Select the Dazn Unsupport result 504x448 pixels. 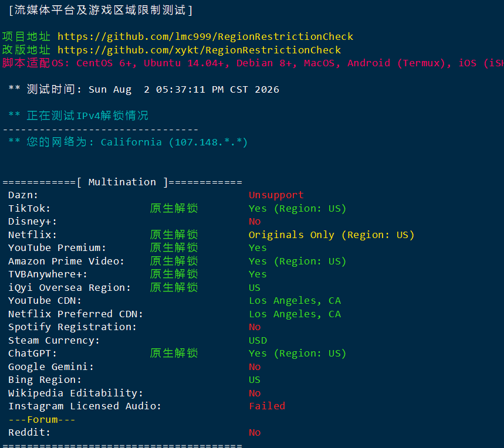pyautogui.click(x=276, y=195)
